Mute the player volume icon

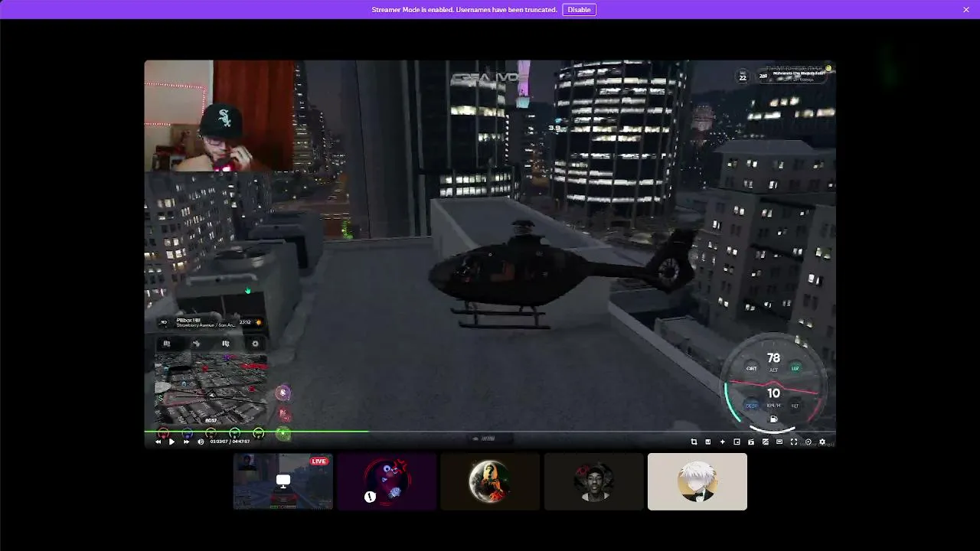point(201,442)
